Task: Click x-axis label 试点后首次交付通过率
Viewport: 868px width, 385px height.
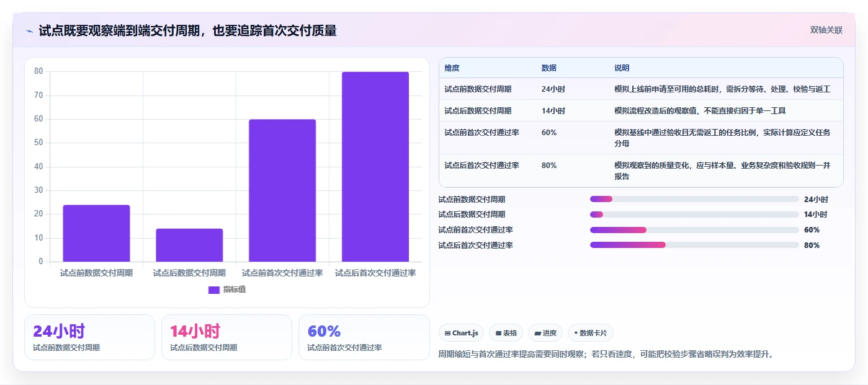Action: [375, 273]
